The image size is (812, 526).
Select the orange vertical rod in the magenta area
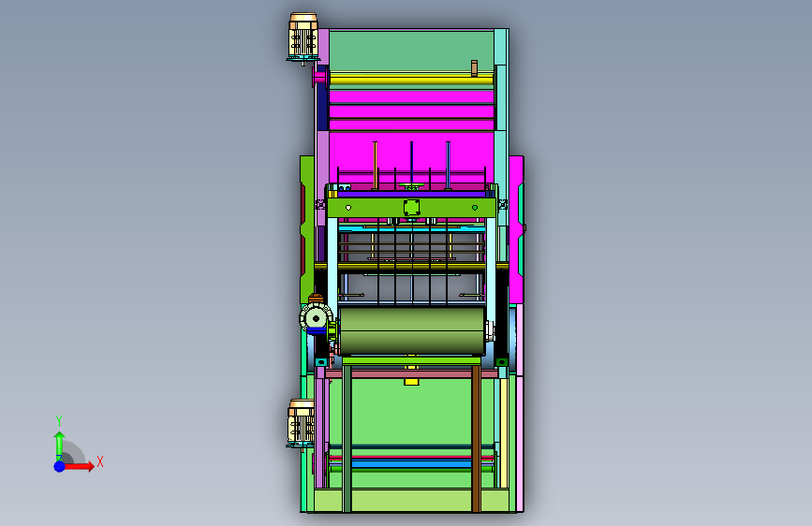click(375, 165)
